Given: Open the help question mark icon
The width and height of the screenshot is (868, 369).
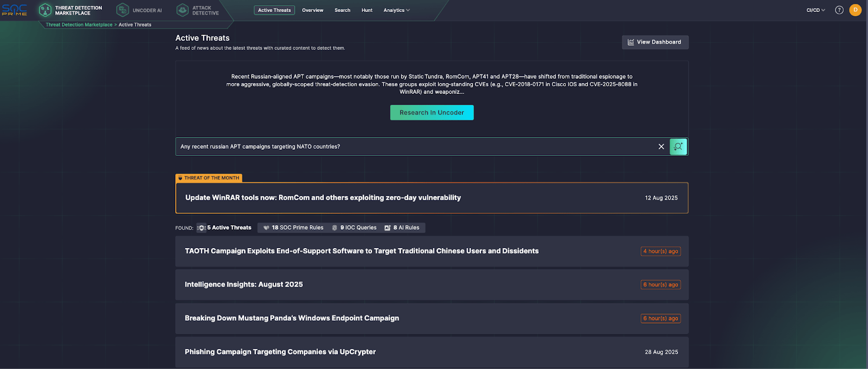Looking at the screenshot, I should [839, 10].
